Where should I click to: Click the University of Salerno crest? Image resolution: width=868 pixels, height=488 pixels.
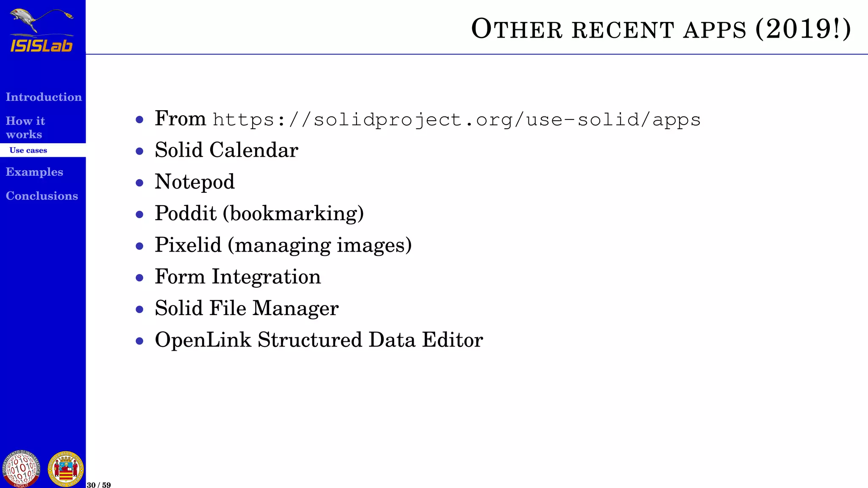[x=66, y=469]
